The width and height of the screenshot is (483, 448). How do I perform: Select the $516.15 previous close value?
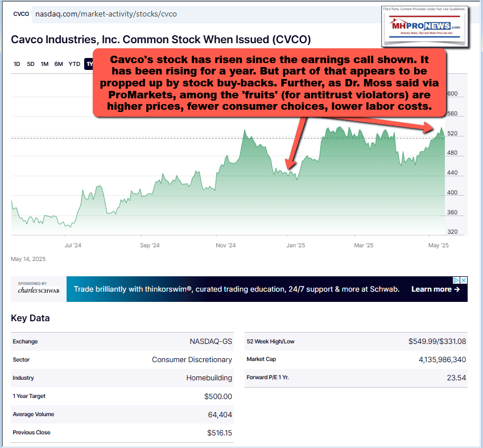point(220,433)
